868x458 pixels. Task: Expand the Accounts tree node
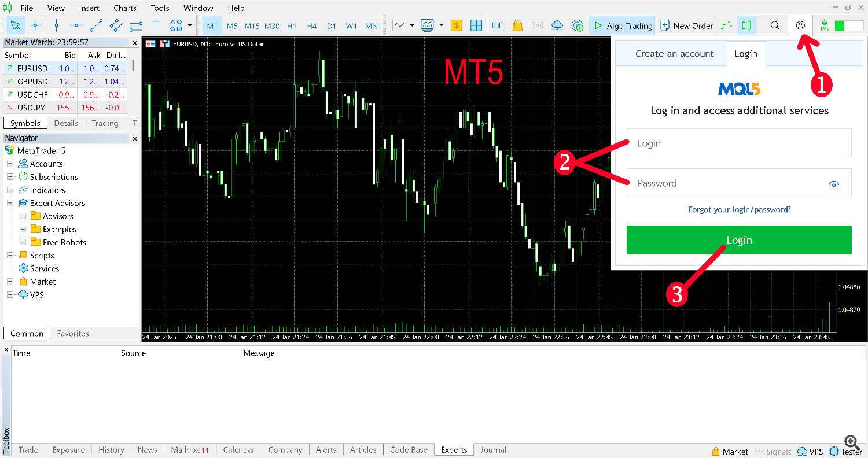coord(10,164)
